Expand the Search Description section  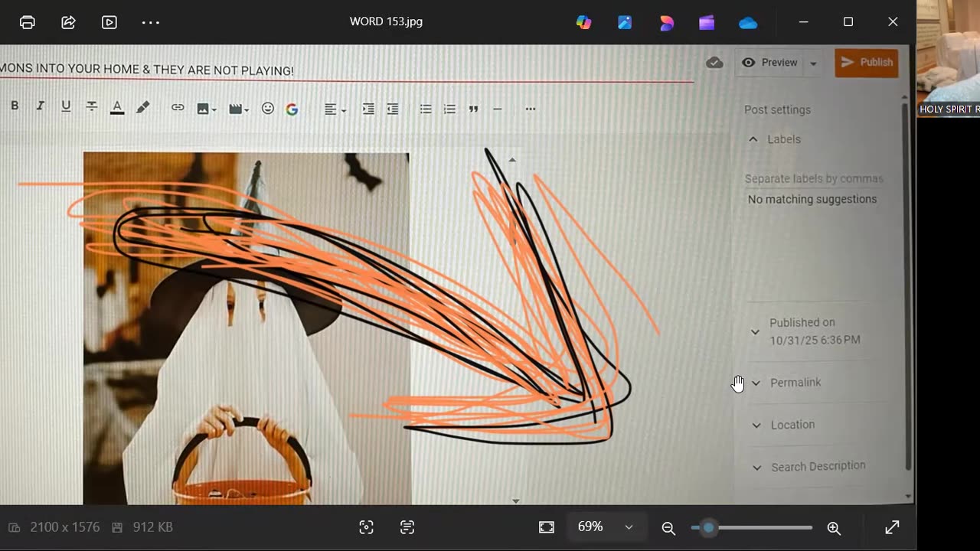tap(757, 468)
